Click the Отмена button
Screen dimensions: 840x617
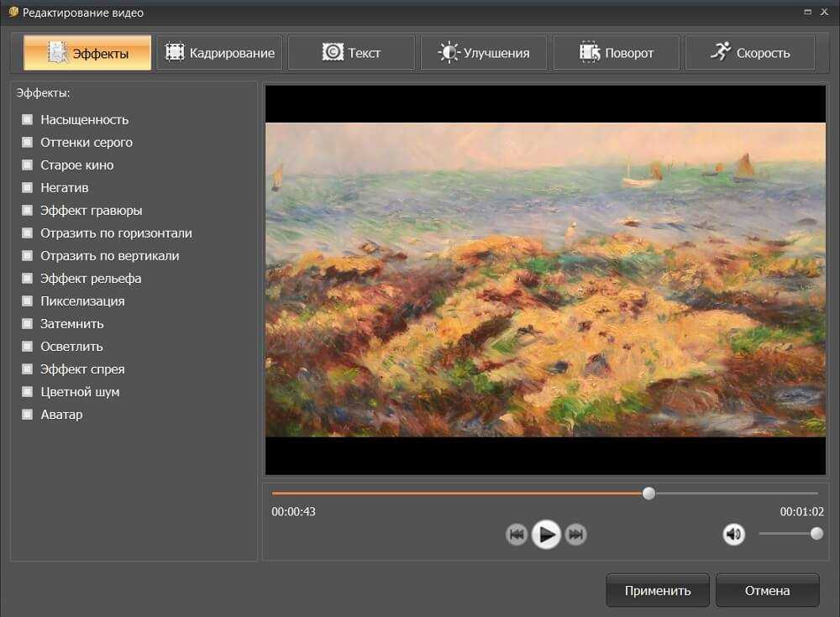tap(767, 590)
